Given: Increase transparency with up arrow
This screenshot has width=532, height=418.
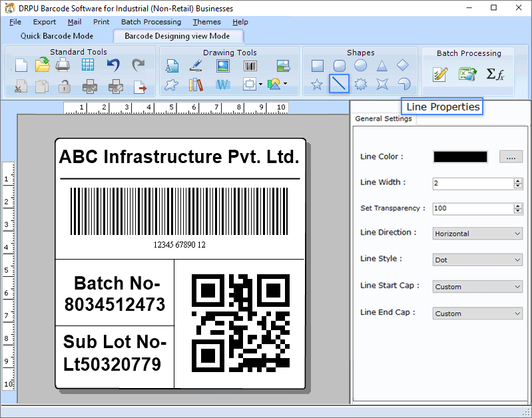Looking at the screenshot, I should 518,206.
